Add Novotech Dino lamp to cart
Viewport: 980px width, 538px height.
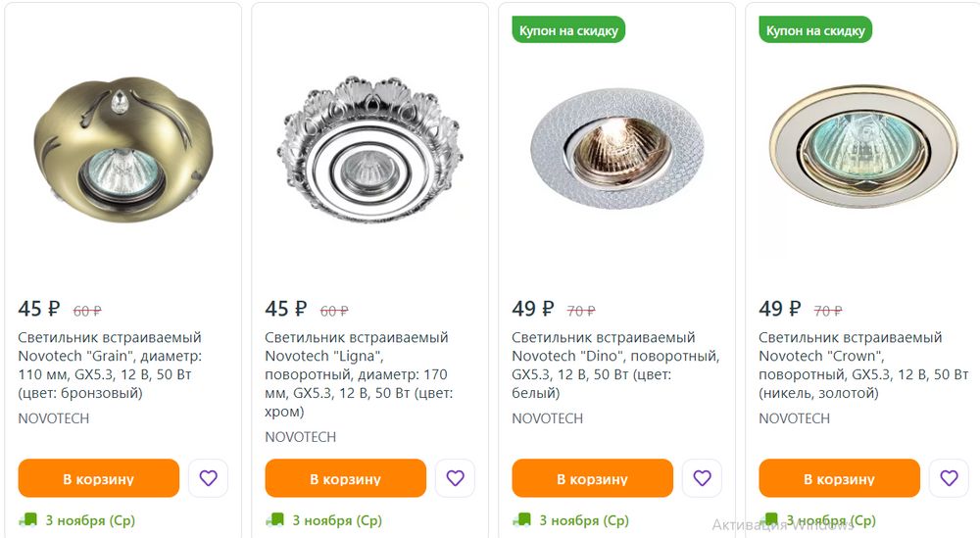coord(592,478)
